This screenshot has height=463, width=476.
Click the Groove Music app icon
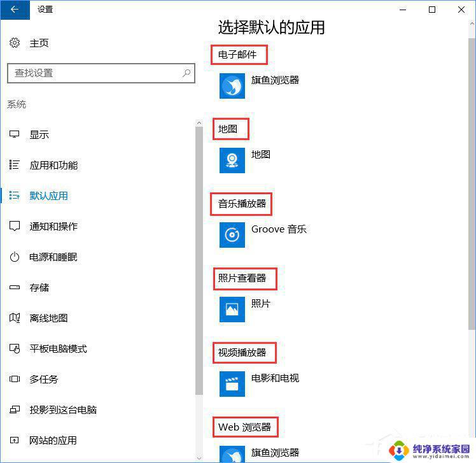coord(232,235)
